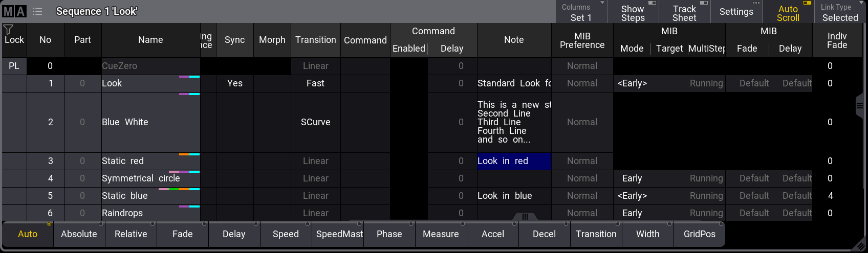The image size is (868, 253).
Task: Click the bottom-right window resize grip
Action: pyautogui.click(x=861, y=246)
